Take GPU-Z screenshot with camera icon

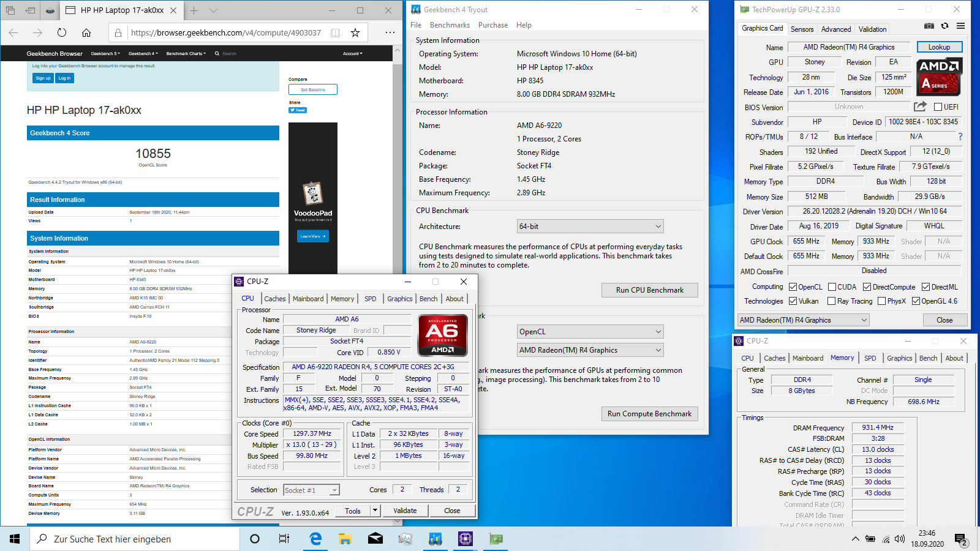pos(929,26)
